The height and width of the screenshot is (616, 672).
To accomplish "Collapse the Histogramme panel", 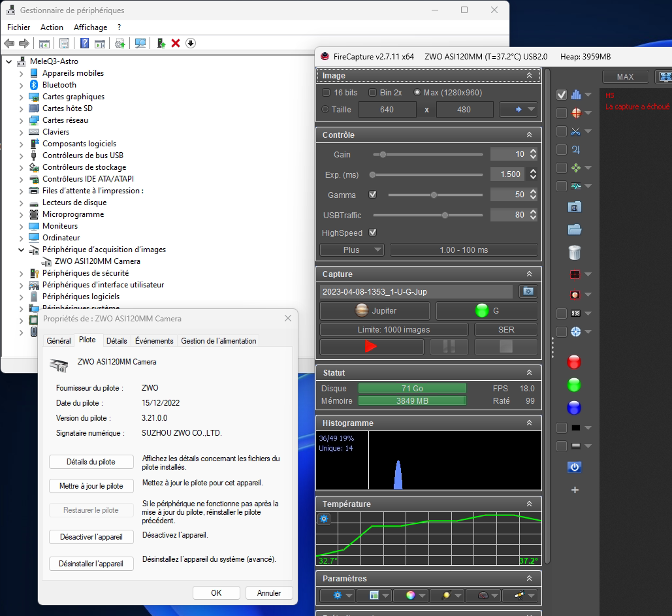I will coord(529,423).
